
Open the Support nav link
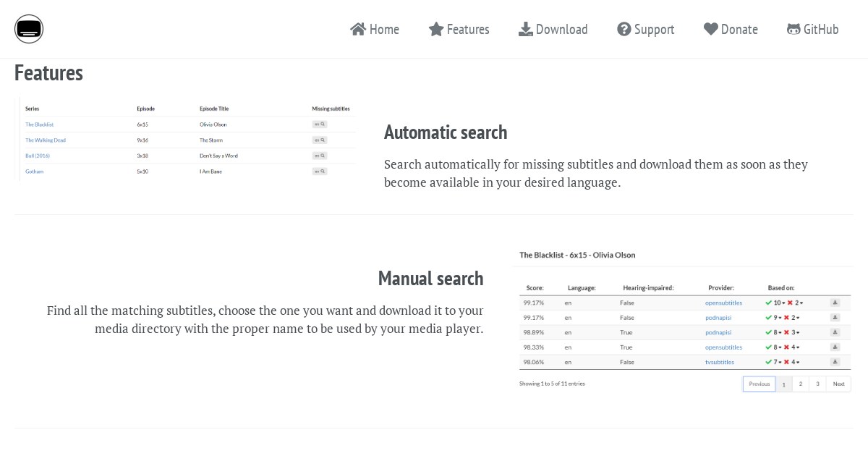coord(646,29)
